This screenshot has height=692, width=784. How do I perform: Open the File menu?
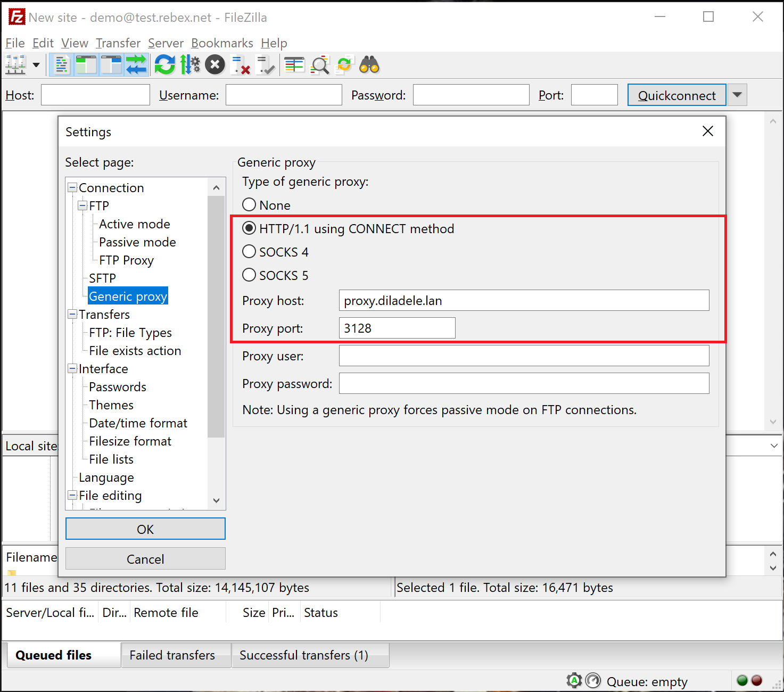tap(15, 43)
